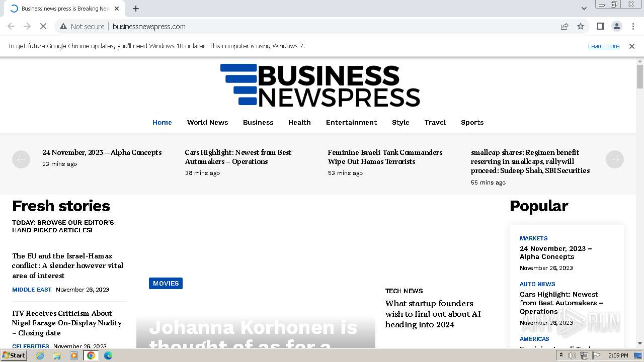The width and height of the screenshot is (644, 362).
Task: Open a new tab with plus button
Action: point(136,9)
